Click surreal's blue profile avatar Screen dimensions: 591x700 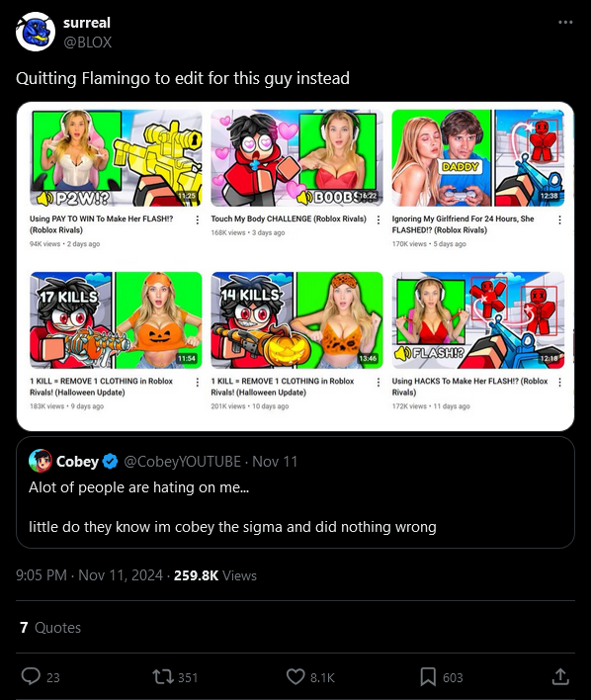pyautogui.click(x=36, y=32)
